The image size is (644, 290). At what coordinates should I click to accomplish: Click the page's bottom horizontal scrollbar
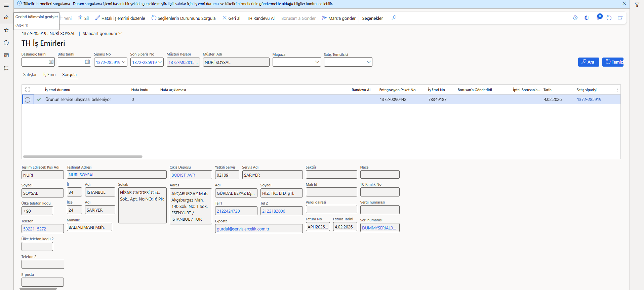(38, 289)
